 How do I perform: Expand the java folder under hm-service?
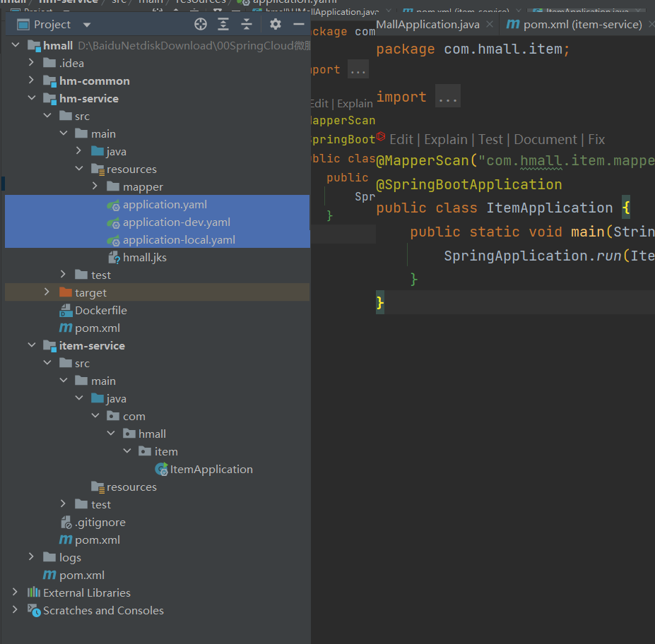click(x=78, y=151)
